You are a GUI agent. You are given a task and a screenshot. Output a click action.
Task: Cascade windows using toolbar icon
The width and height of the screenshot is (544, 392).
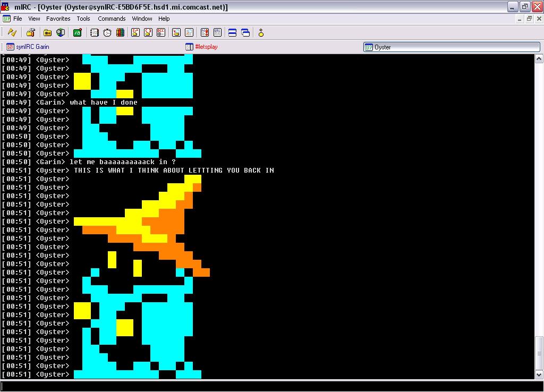(x=245, y=32)
